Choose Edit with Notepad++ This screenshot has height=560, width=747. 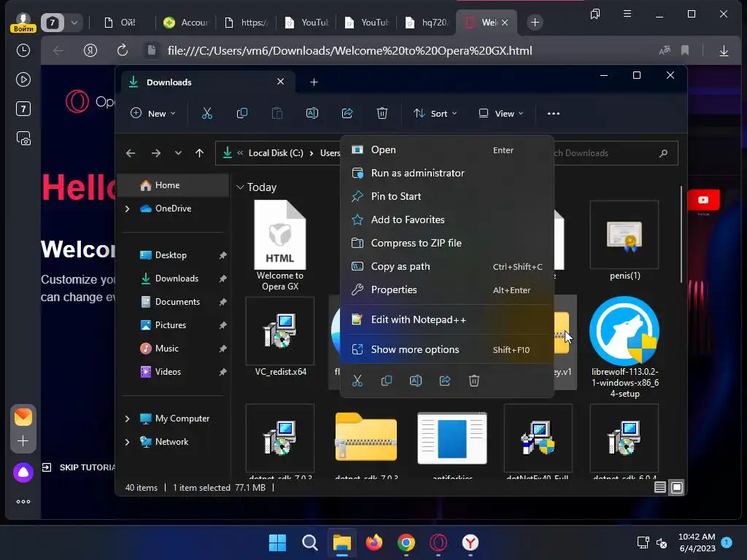447,319
